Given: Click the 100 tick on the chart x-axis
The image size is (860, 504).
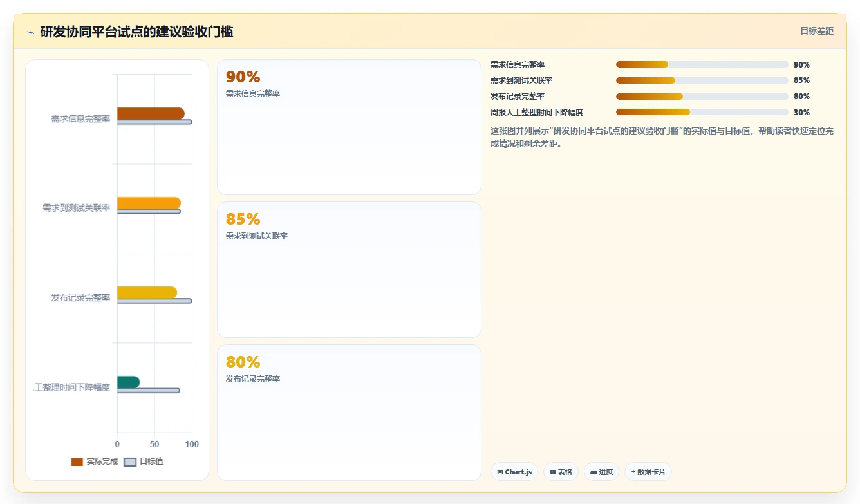Looking at the screenshot, I should pyautogui.click(x=192, y=444).
